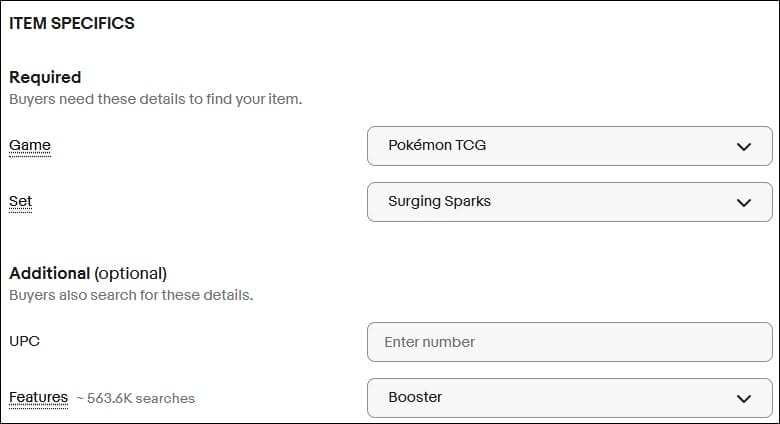Click the underlined Game label
This screenshot has width=780, height=424.
coord(30,146)
